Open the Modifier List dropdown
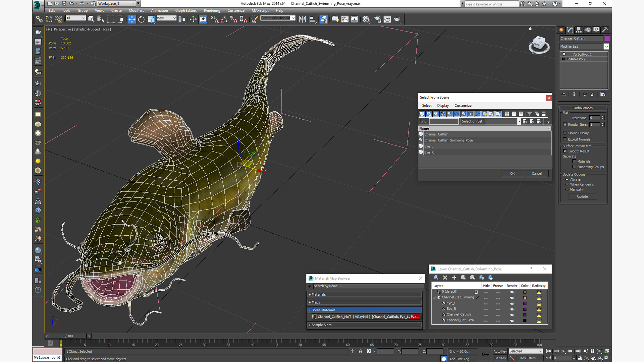The width and height of the screenshot is (644, 362). pos(606,47)
